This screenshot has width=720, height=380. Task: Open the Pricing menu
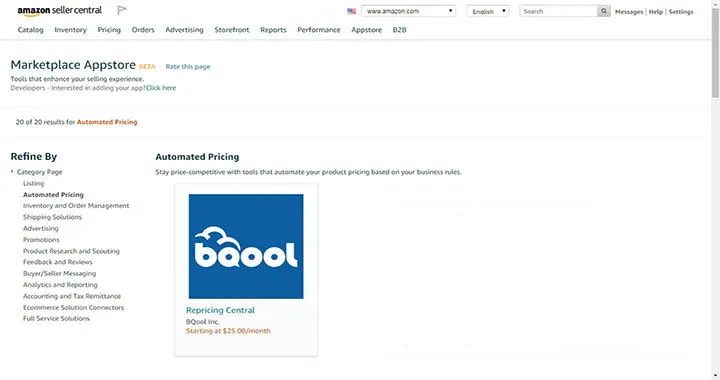pyautogui.click(x=109, y=30)
